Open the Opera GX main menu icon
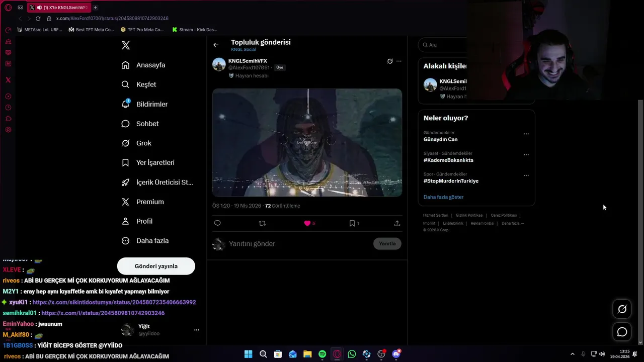Viewport: 644px width, 362px height. [x=8, y=8]
